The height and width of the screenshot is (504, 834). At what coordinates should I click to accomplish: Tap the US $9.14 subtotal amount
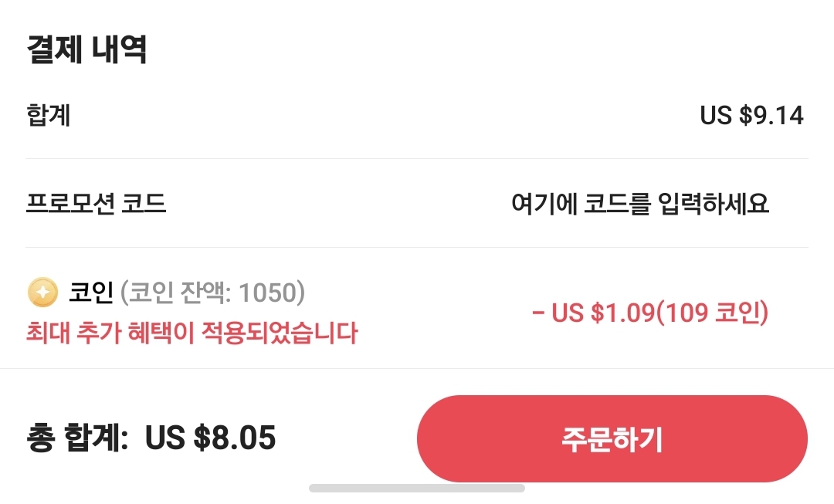(751, 116)
